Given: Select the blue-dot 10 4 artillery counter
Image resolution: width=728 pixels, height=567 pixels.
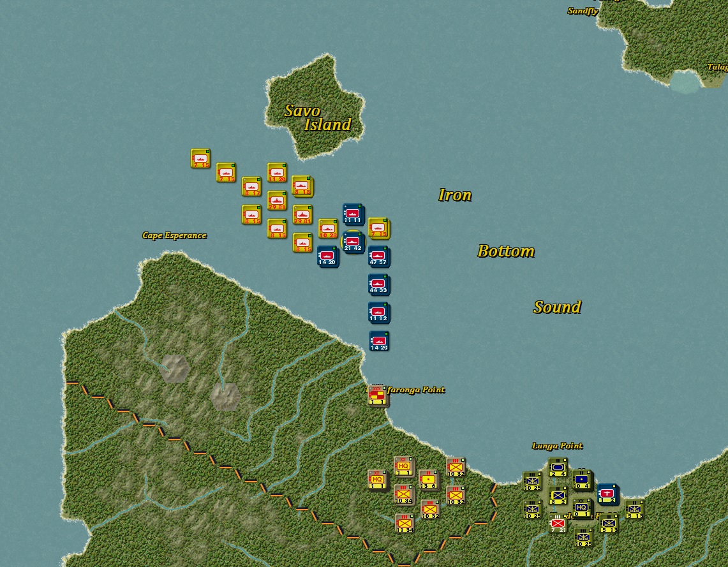Looking at the screenshot, I should tap(581, 480).
